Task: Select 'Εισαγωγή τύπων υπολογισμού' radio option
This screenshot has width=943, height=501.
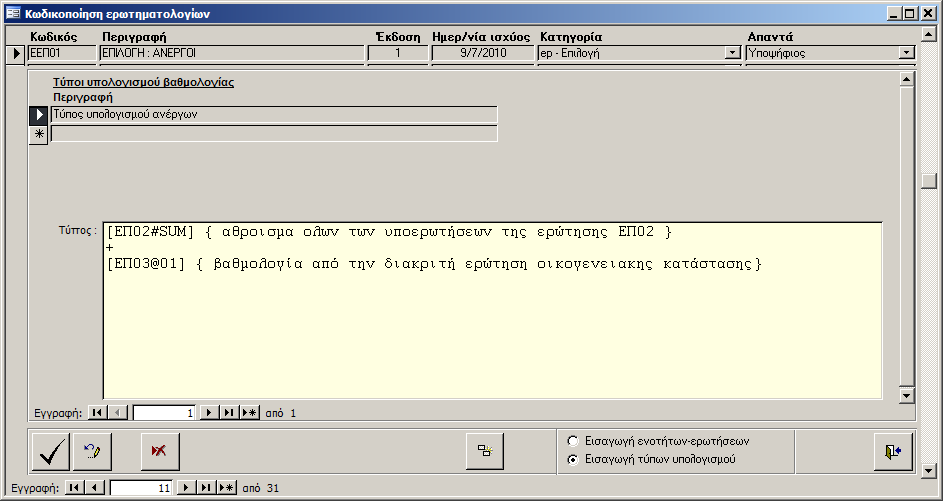Action: (x=573, y=460)
